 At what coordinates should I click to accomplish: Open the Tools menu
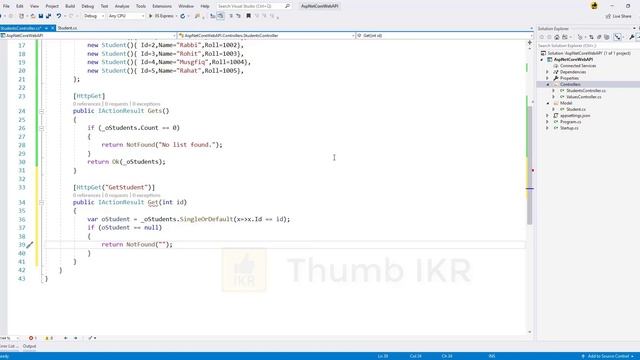[x=141, y=6]
